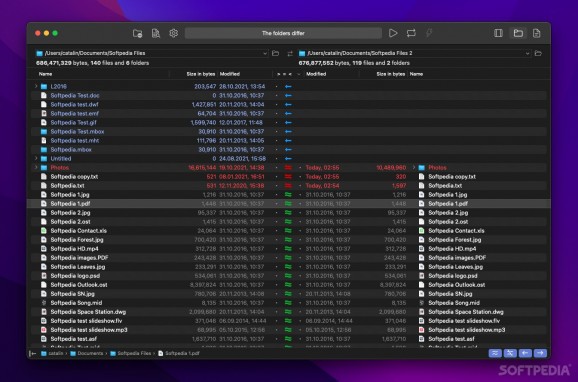
Task: Expand the L2016 folder
Action: tap(36, 86)
